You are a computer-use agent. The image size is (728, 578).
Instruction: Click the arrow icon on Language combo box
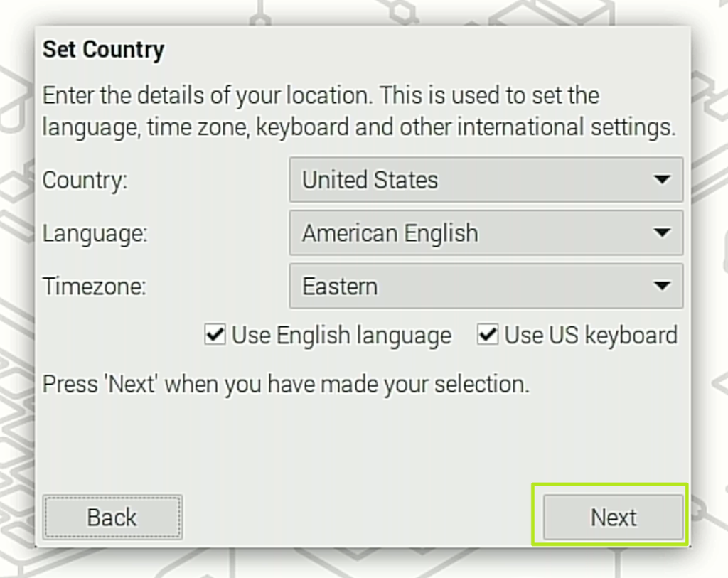point(662,233)
